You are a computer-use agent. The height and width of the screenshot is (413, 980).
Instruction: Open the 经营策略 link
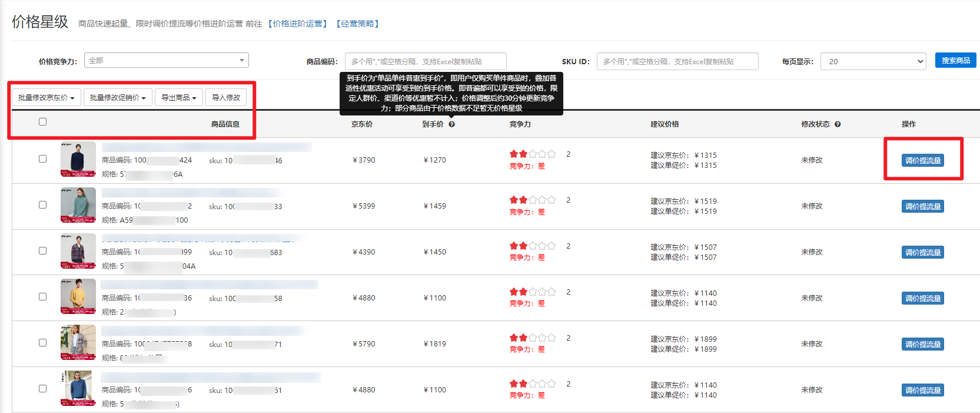point(357,24)
